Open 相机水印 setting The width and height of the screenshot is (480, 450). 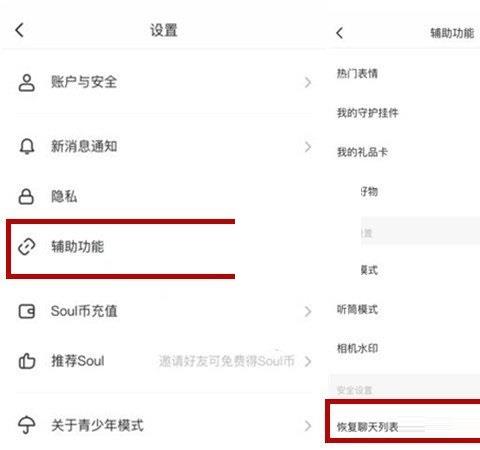click(357, 348)
